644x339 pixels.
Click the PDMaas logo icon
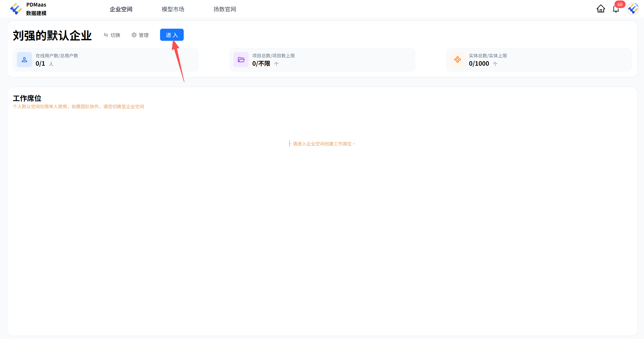click(x=16, y=9)
